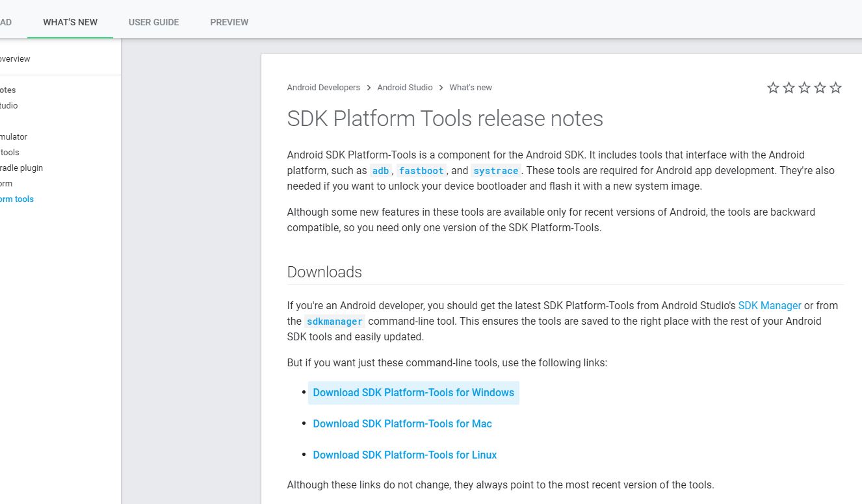Open Android Developers breadcrumb link
The height and width of the screenshot is (504, 862).
[324, 88]
